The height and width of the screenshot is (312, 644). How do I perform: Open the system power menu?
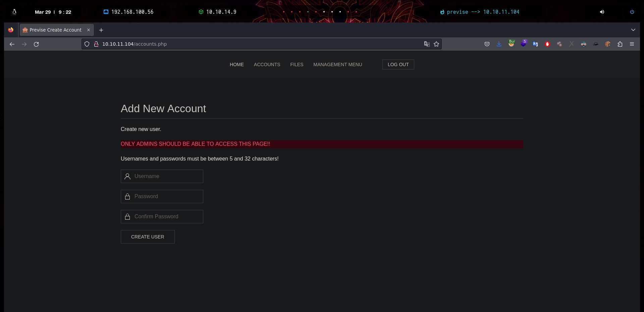(x=632, y=12)
